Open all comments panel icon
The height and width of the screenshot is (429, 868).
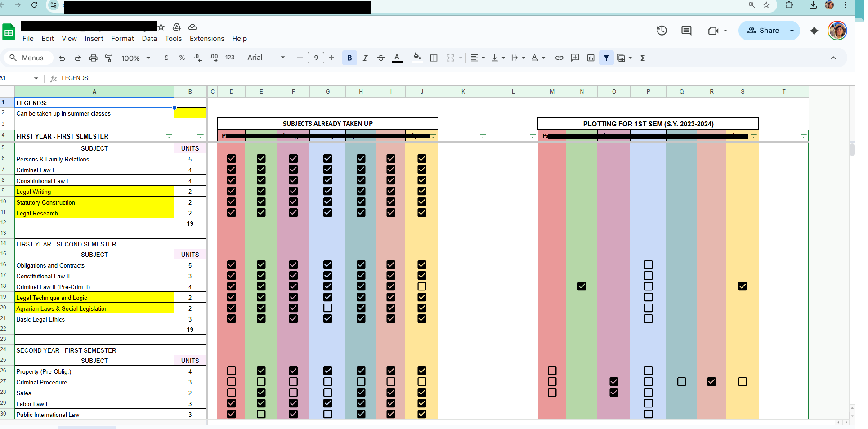(686, 31)
